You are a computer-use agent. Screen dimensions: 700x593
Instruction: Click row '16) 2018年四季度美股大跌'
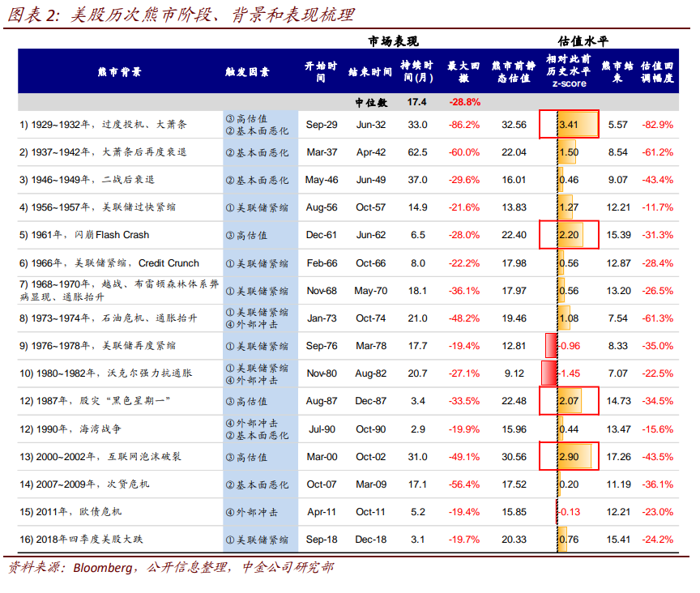[x=81, y=540]
